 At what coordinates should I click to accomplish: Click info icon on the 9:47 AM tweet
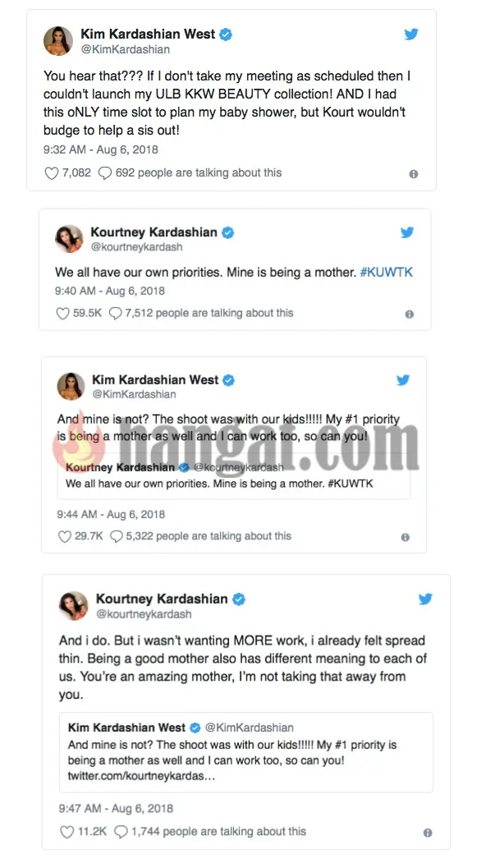pos(428,833)
